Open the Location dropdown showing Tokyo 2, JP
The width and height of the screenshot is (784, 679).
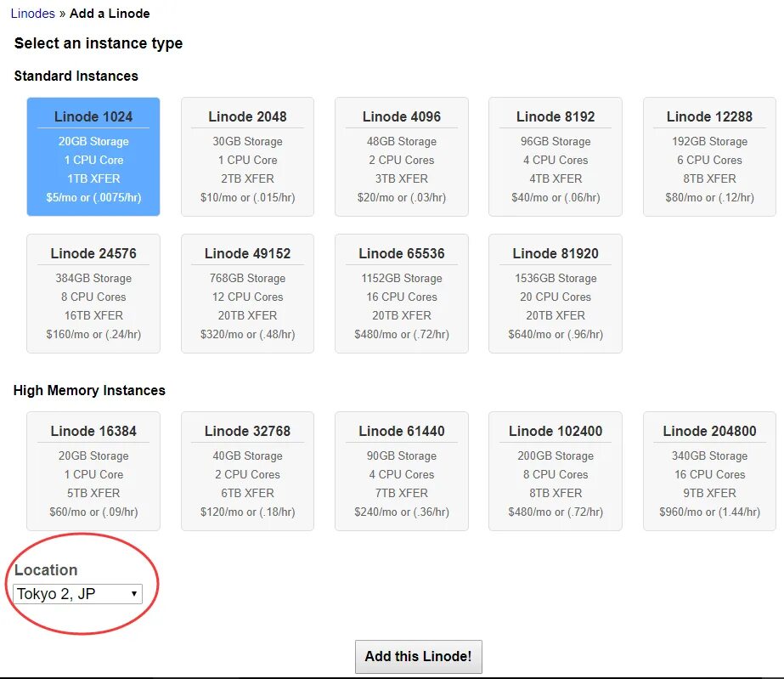pos(77,594)
